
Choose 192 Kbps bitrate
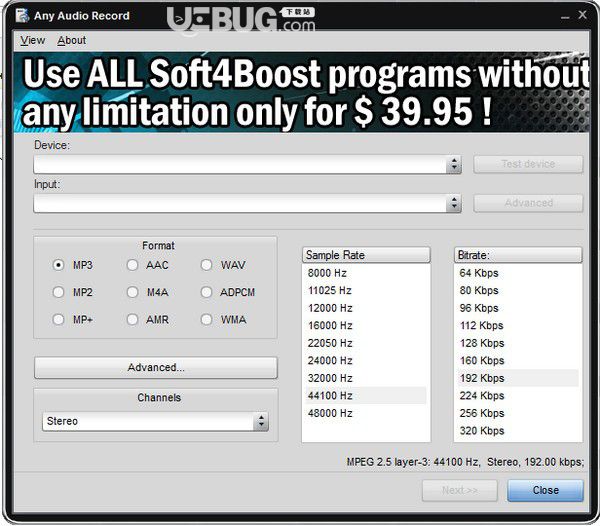tap(518, 378)
